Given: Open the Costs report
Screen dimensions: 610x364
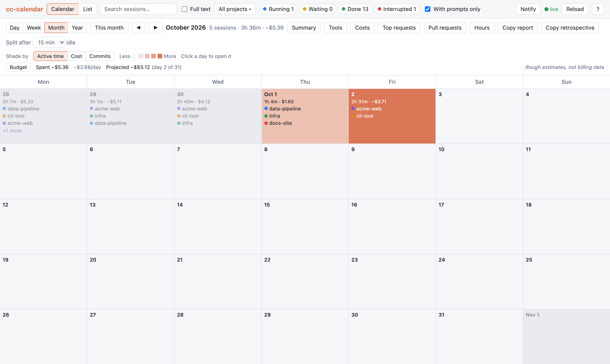Looking at the screenshot, I should tap(362, 28).
